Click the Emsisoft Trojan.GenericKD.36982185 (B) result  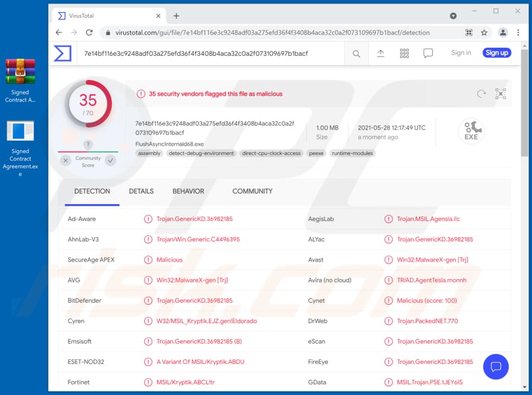click(x=199, y=341)
